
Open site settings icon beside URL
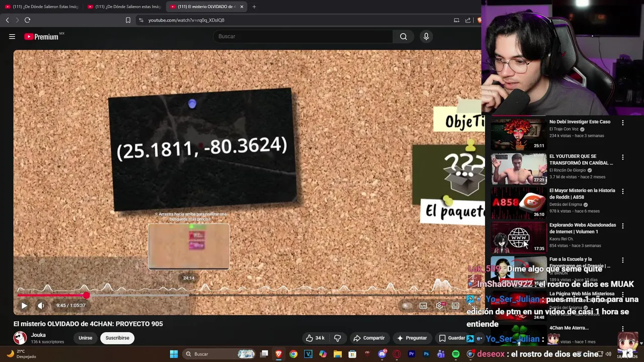pyautogui.click(x=141, y=20)
